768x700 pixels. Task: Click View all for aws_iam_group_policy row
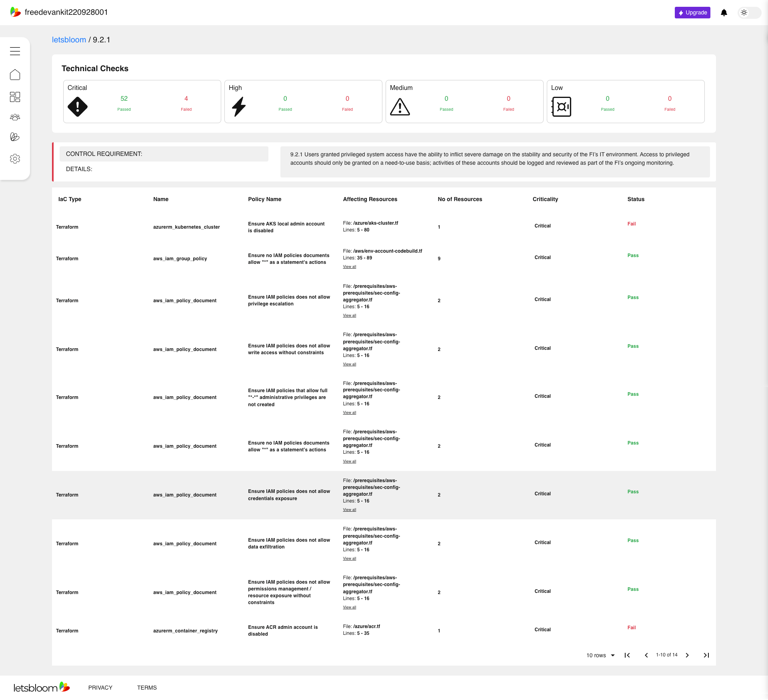click(349, 267)
